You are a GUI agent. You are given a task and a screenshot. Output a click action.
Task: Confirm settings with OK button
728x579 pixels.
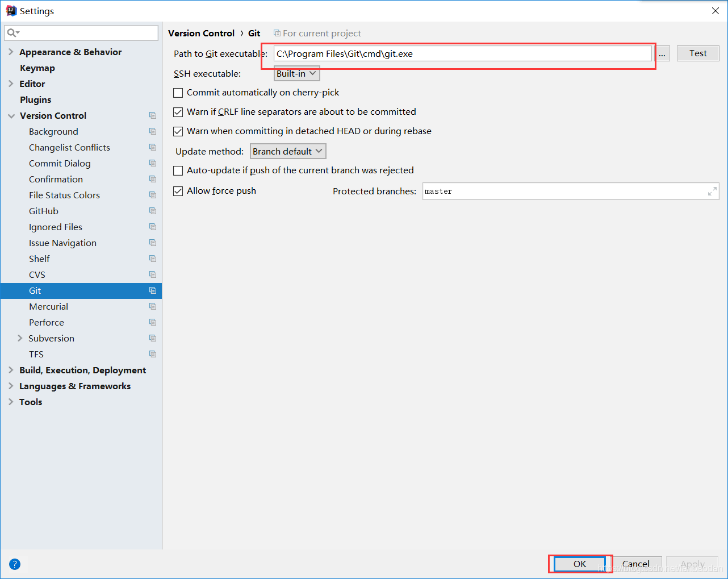580,564
